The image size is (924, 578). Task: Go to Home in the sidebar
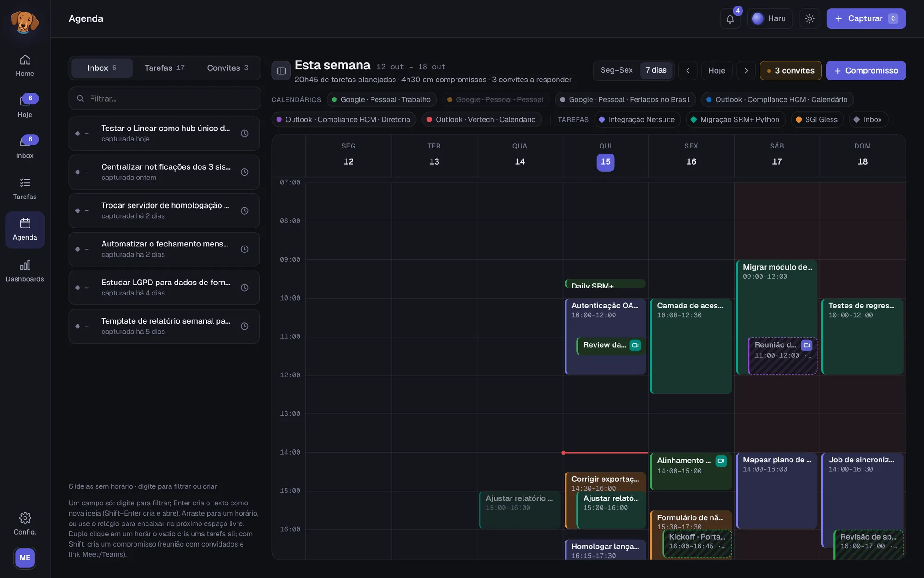click(x=25, y=66)
